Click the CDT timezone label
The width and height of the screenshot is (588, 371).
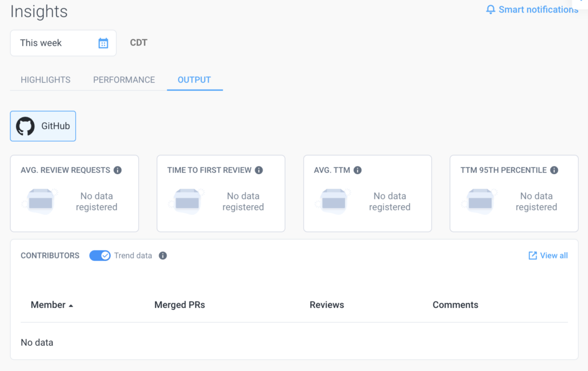pyautogui.click(x=138, y=42)
